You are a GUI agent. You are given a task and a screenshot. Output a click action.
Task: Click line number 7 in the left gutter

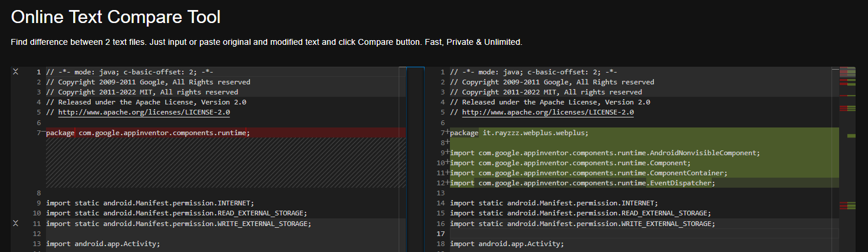38,133
